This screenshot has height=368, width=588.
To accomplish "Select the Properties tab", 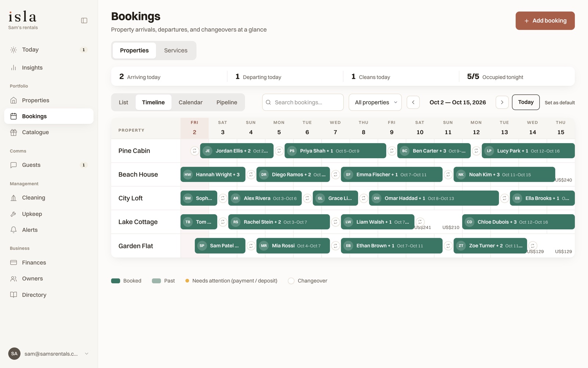I will click(x=134, y=50).
